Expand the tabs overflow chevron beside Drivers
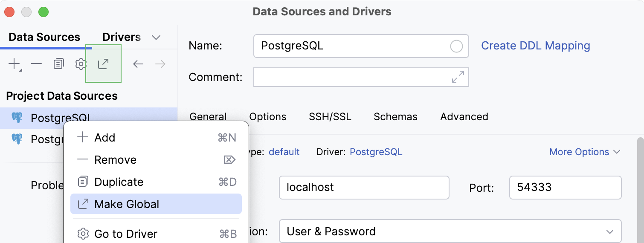The height and width of the screenshot is (243, 644). click(x=156, y=38)
